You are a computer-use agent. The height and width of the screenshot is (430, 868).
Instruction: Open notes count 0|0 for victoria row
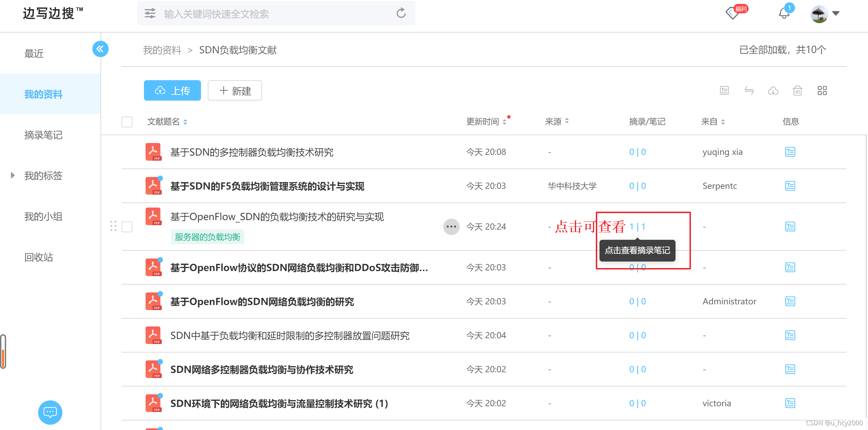point(638,403)
